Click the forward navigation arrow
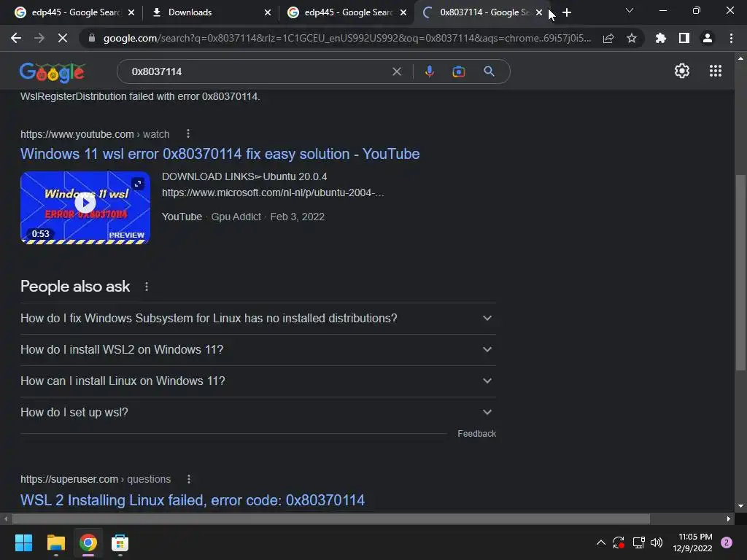Viewport: 747px width, 560px height. 39,38
